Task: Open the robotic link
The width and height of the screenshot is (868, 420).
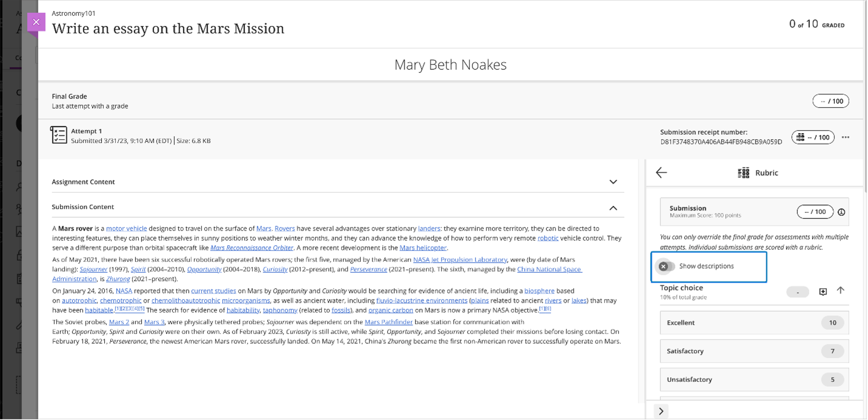Action: pos(548,238)
